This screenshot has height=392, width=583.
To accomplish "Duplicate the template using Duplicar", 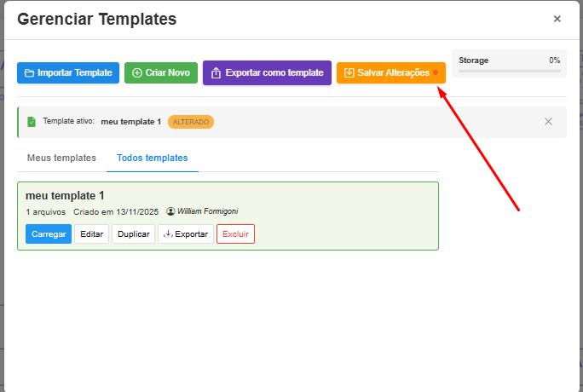I will coord(133,233).
